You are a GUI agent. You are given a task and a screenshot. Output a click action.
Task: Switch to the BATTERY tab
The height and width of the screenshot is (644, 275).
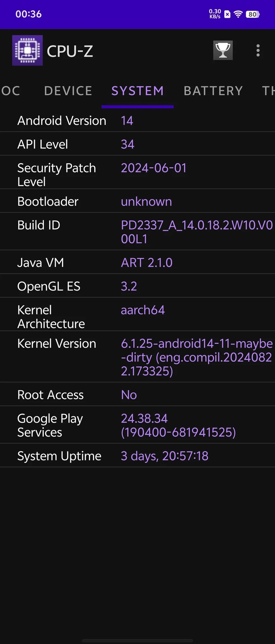(213, 91)
